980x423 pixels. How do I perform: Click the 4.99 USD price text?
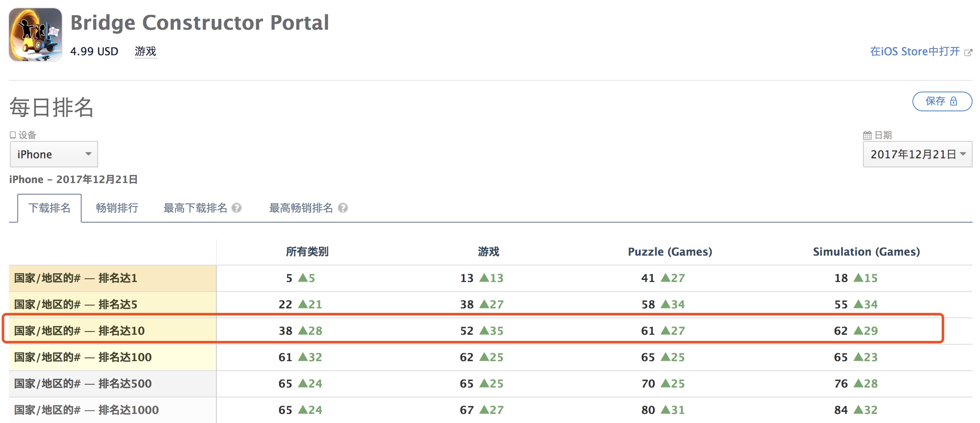[x=94, y=52]
